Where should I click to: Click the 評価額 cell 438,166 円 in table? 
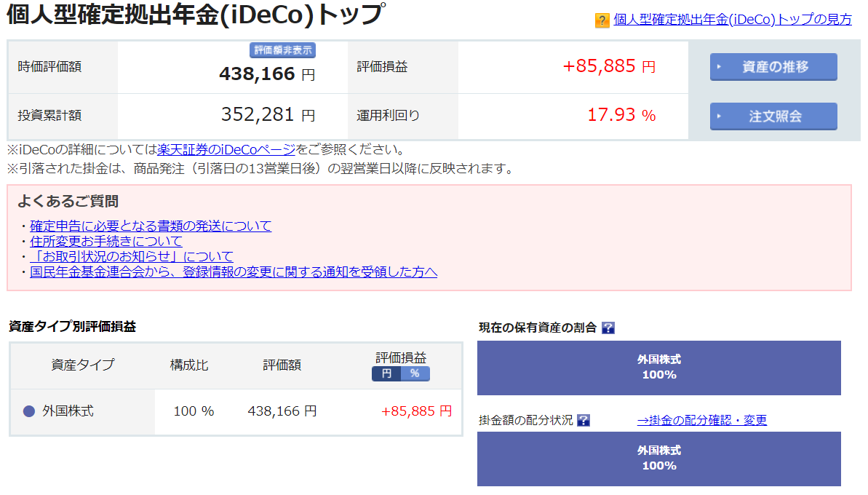tap(282, 411)
